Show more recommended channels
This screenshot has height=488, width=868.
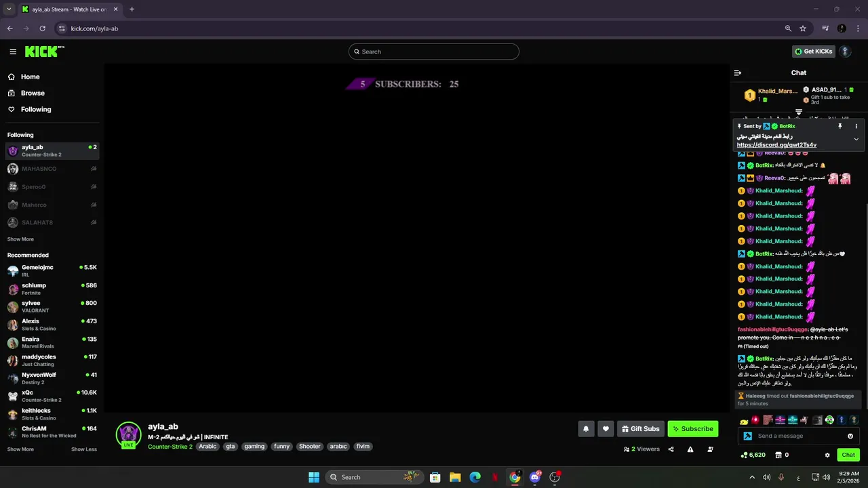coord(20,449)
